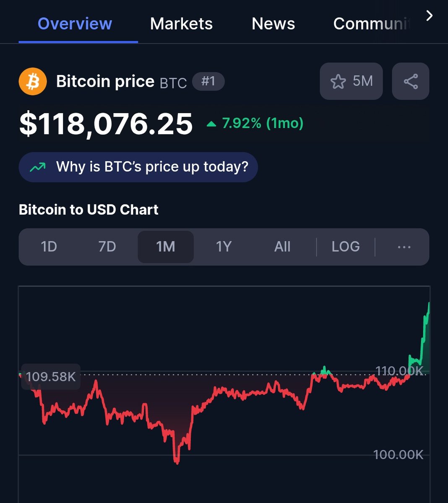Image resolution: width=448 pixels, height=503 pixels.
Task: Open the Markets tab
Action: pos(181,24)
